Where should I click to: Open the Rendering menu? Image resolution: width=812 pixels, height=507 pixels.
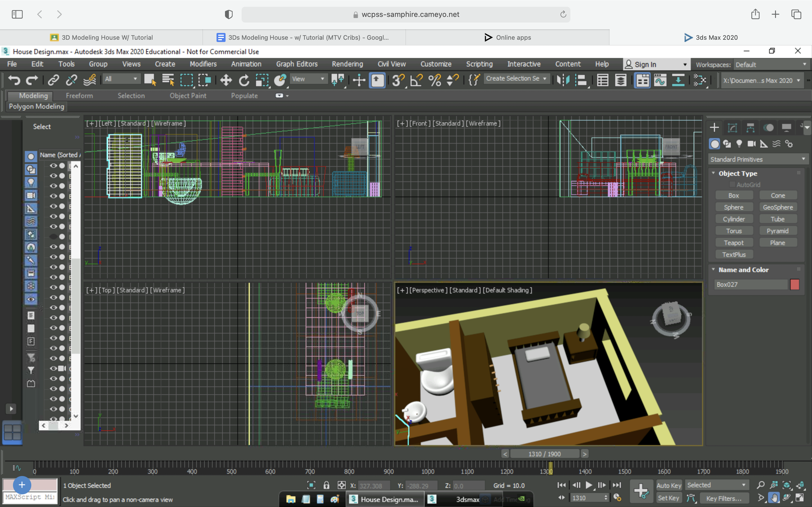347,64
